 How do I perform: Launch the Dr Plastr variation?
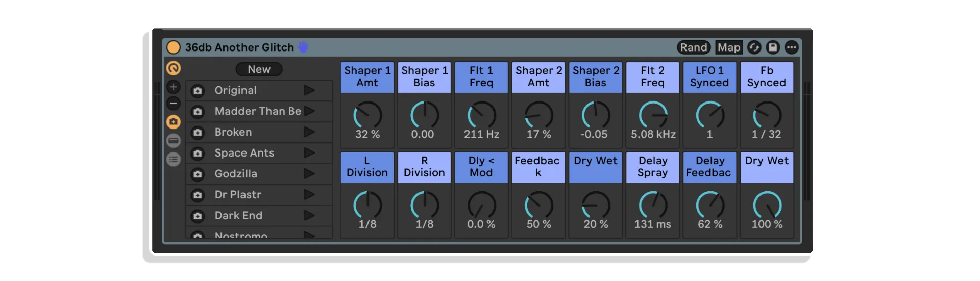(x=309, y=195)
